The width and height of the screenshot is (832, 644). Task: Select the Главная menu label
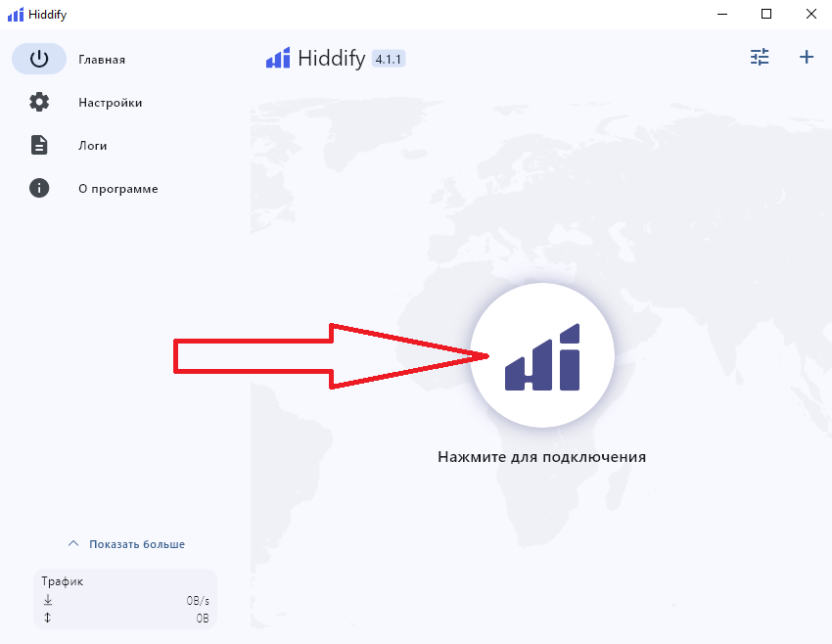[102, 60]
